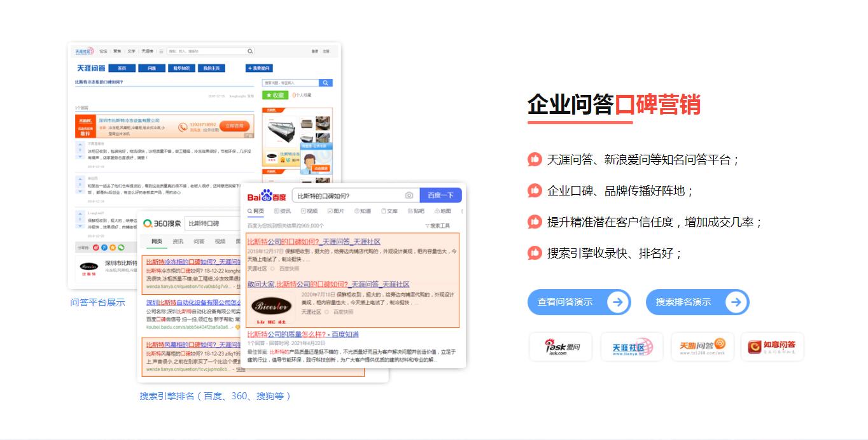Image resolution: width=868 pixels, height=440 pixels.
Task: Click the magnifier icon in Tianya top search
Action: pyautogui.click(x=250, y=51)
